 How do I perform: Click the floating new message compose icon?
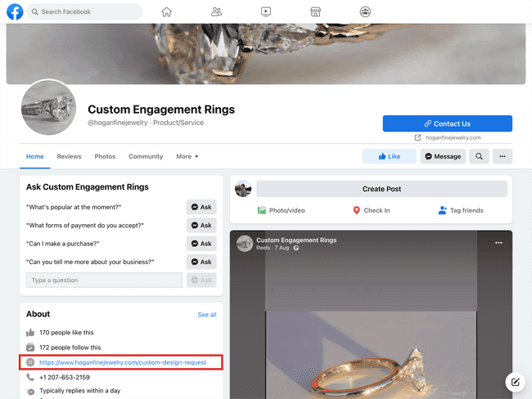[516, 382]
